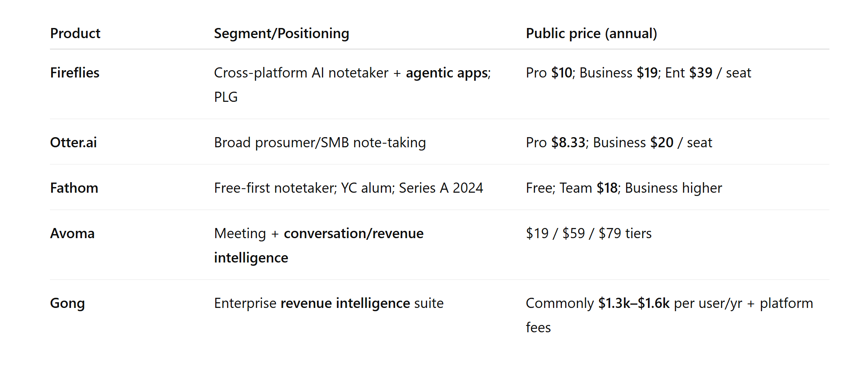This screenshot has height=370, width=868.
Task: Click 'Broad prosumer/SMB note-taking' cell
Action: pos(320,142)
